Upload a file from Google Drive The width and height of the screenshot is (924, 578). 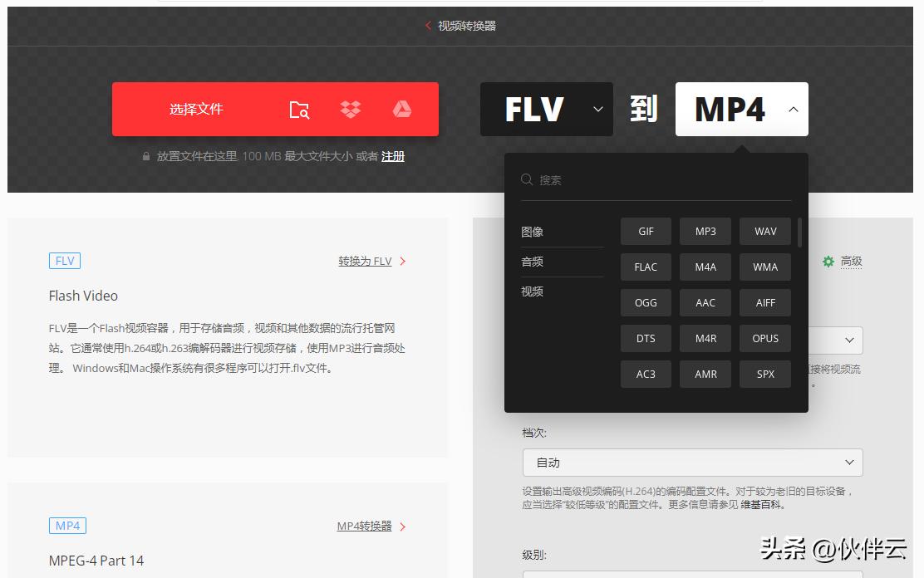[x=400, y=108]
